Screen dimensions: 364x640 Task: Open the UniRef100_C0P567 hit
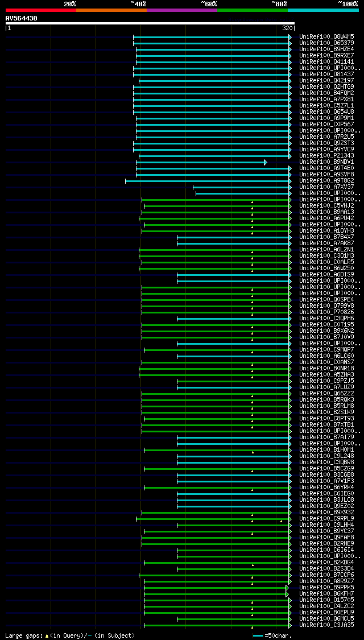click(326, 125)
